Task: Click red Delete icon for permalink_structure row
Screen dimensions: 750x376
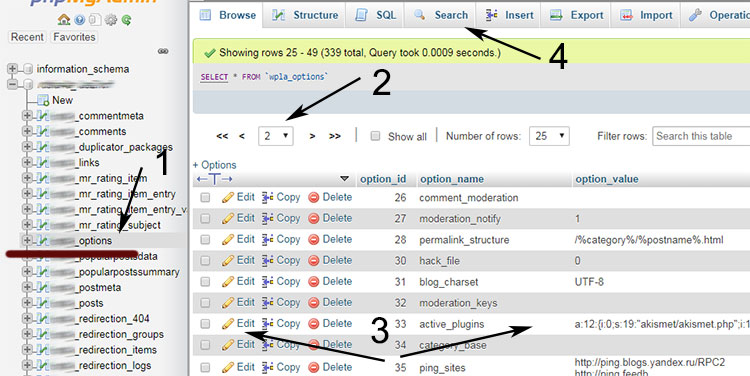Action: (x=314, y=240)
